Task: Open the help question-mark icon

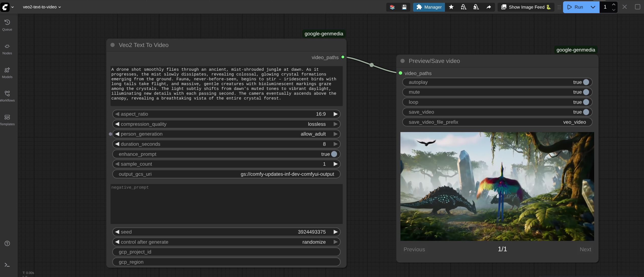Action: point(7,243)
